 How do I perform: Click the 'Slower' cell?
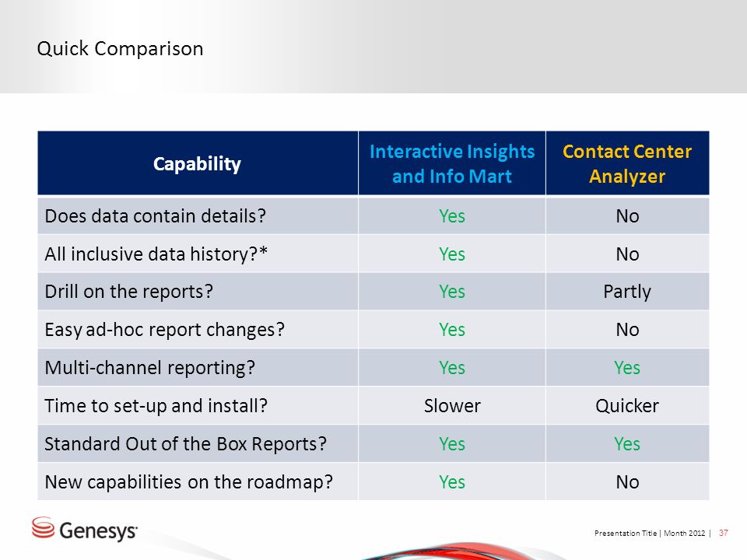pyautogui.click(x=452, y=406)
